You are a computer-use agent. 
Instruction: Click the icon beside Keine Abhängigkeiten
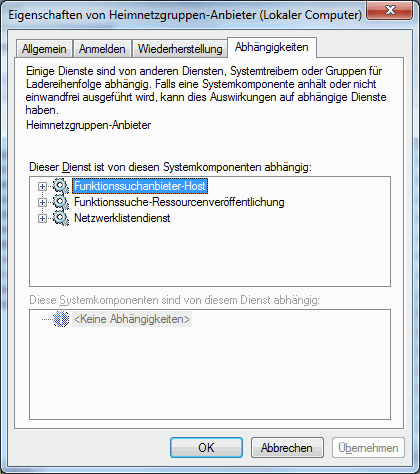[61, 319]
